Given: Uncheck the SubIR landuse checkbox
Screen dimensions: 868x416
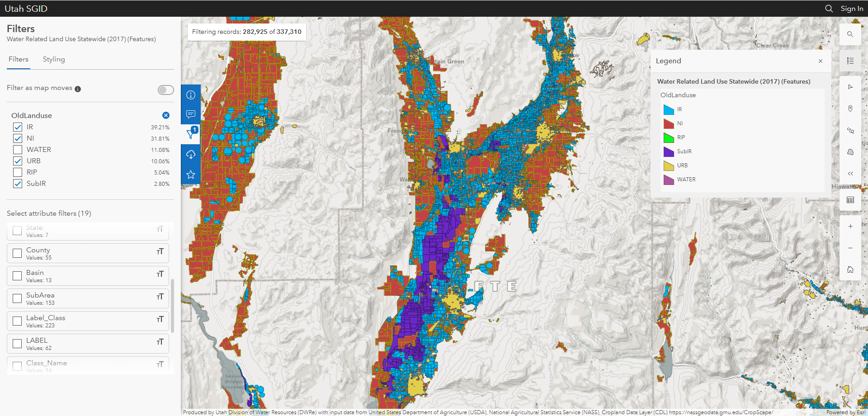Looking at the screenshot, I should tap(18, 184).
